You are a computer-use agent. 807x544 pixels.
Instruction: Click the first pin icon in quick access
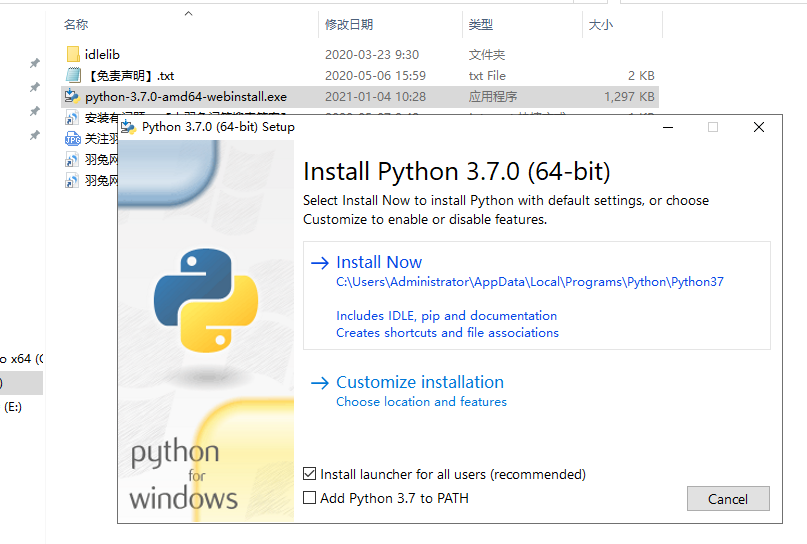click(x=34, y=63)
